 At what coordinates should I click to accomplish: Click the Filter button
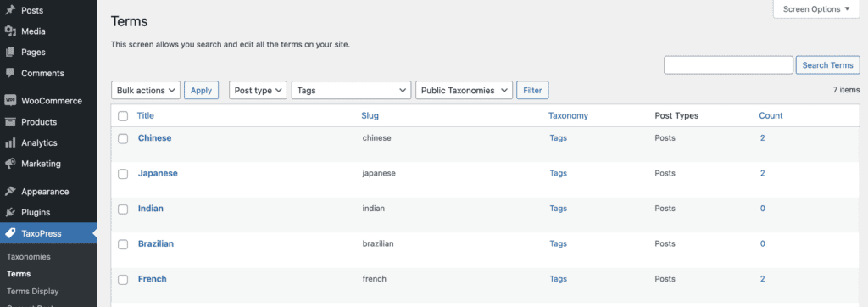(532, 91)
